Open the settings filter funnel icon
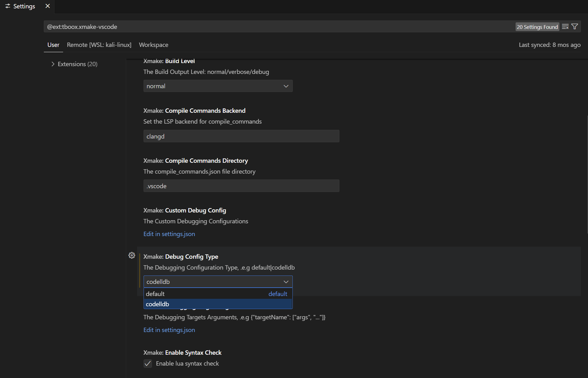The width and height of the screenshot is (588, 378). point(575,27)
